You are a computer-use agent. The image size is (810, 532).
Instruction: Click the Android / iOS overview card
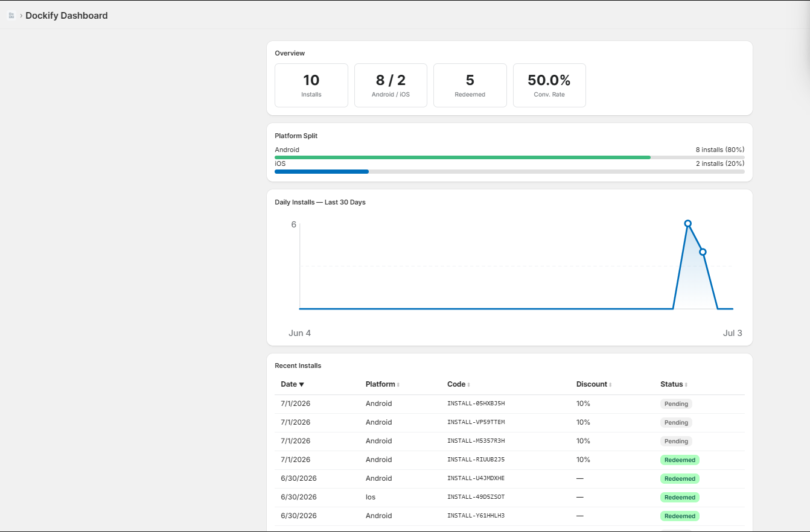[x=391, y=85]
